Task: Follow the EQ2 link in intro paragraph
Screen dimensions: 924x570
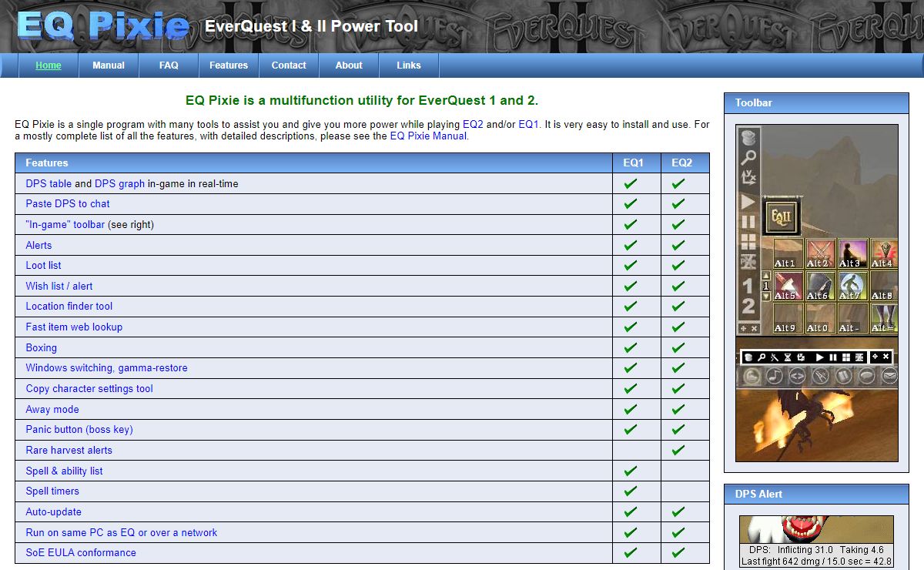Action: click(473, 124)
